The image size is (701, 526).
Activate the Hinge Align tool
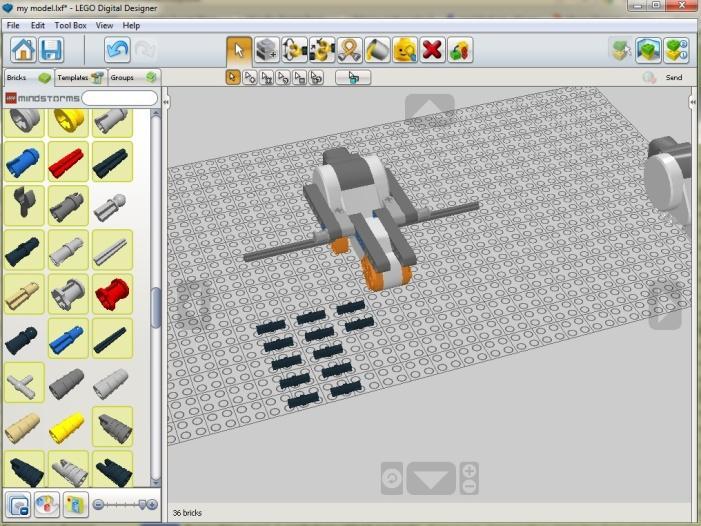[x=322, y=50]
